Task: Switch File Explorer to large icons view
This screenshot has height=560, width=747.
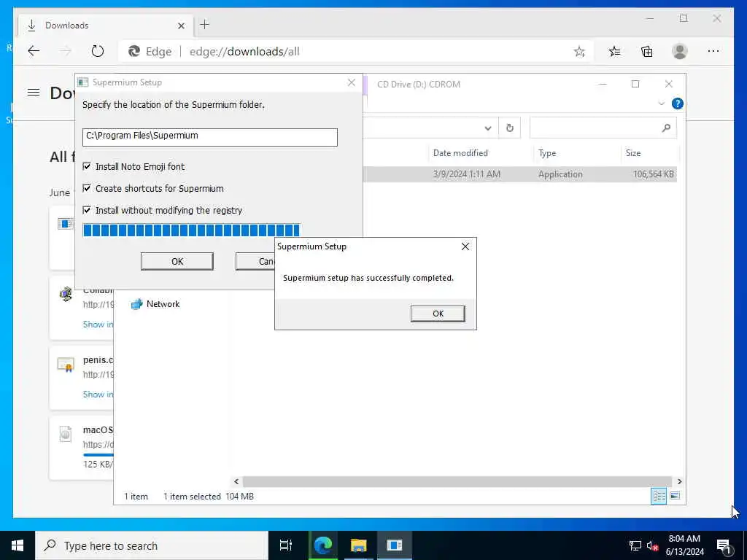Action: pos(675,496)
